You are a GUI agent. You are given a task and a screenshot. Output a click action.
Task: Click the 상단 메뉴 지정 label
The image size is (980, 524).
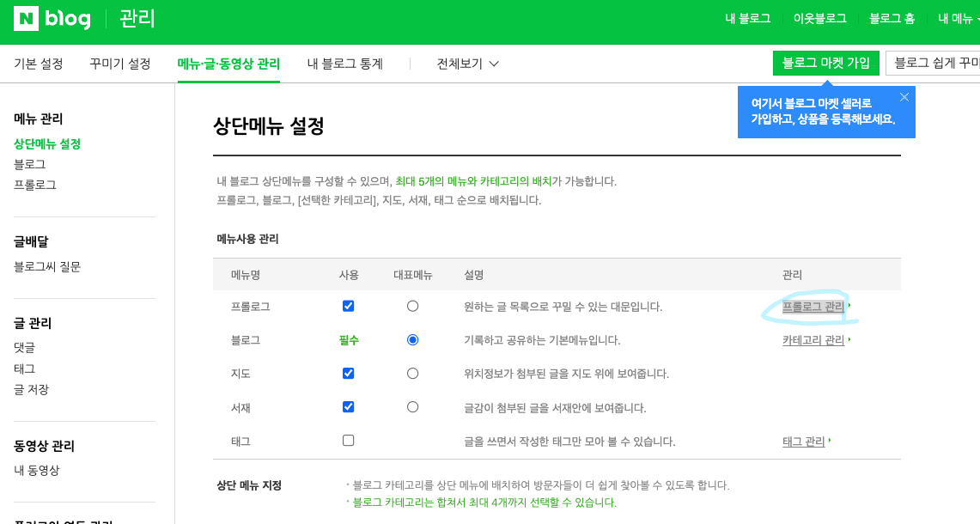pos(249,485)
